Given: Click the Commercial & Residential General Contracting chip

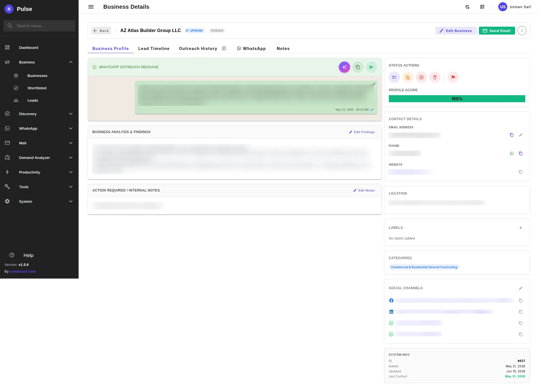Looking at the screenshot, I should 424,267.
